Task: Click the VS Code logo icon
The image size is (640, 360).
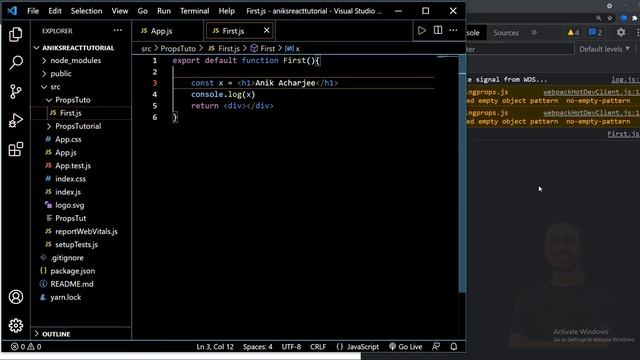Action: coord(12,11)
